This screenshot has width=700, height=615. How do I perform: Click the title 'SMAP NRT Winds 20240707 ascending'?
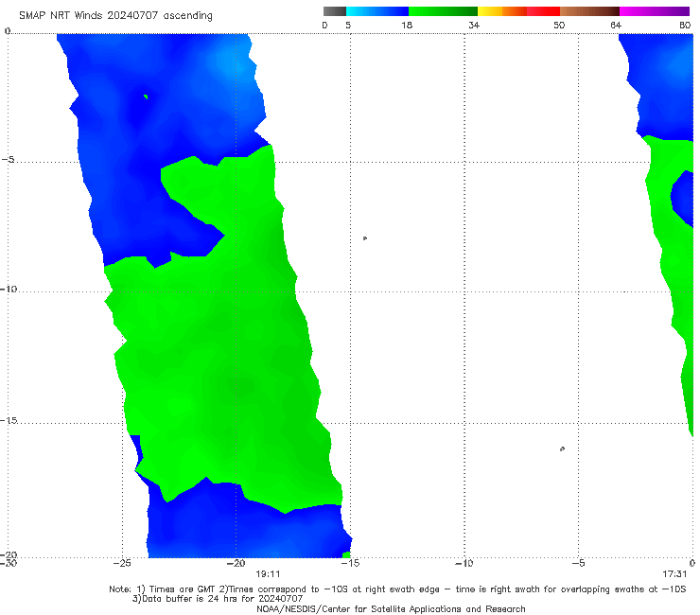pos(115,16)
